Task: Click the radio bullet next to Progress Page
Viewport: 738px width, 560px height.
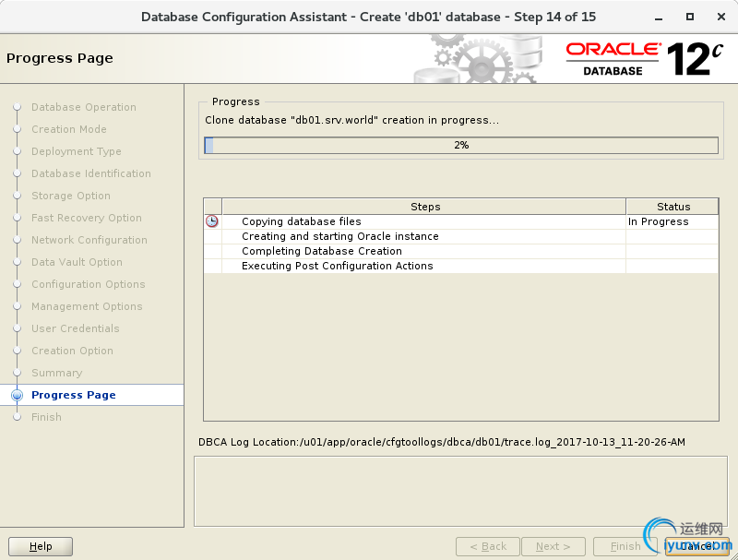Action: point(17,395)
